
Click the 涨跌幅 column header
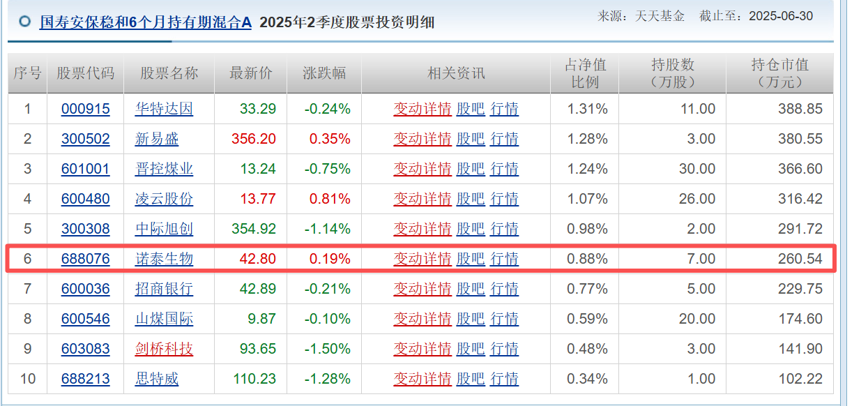coord(324,73)
